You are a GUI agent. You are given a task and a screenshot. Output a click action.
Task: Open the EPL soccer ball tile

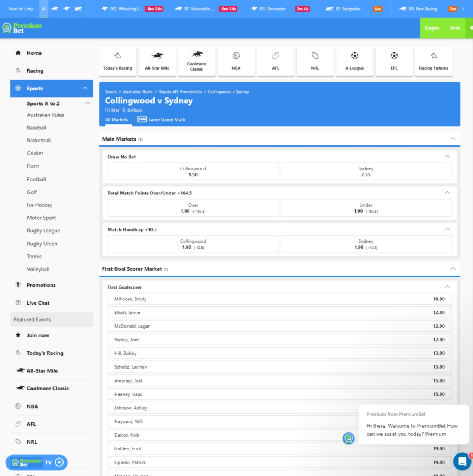394,61
